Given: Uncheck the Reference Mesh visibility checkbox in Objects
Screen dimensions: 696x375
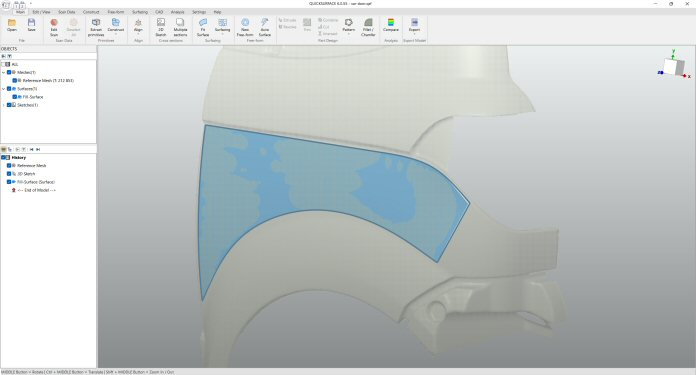Looking at the screenshot, I should 15,81.
